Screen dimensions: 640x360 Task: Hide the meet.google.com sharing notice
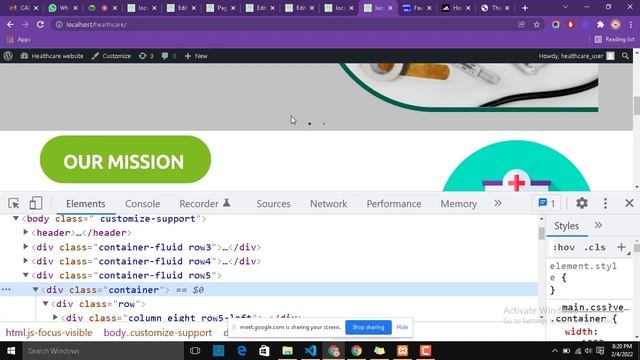point(402,327)
